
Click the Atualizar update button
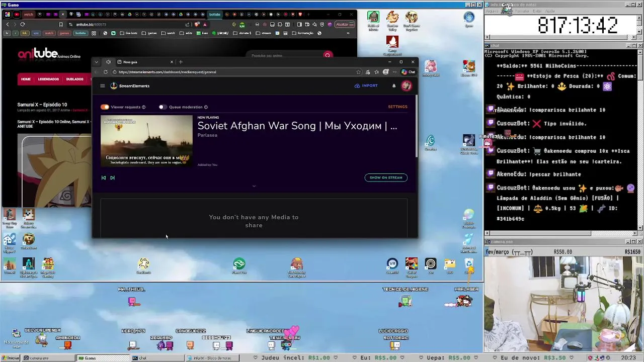(x=344, y=24)
